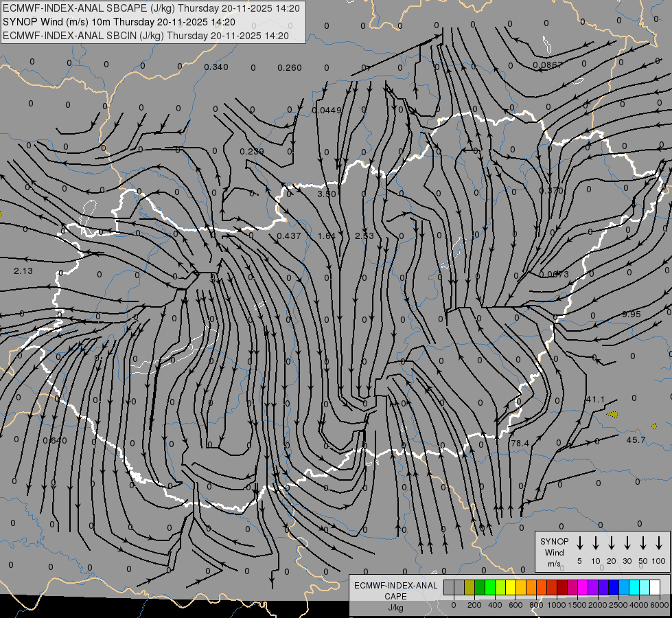Click the CAPE value 9.95 on map

(x=632, y=314)
